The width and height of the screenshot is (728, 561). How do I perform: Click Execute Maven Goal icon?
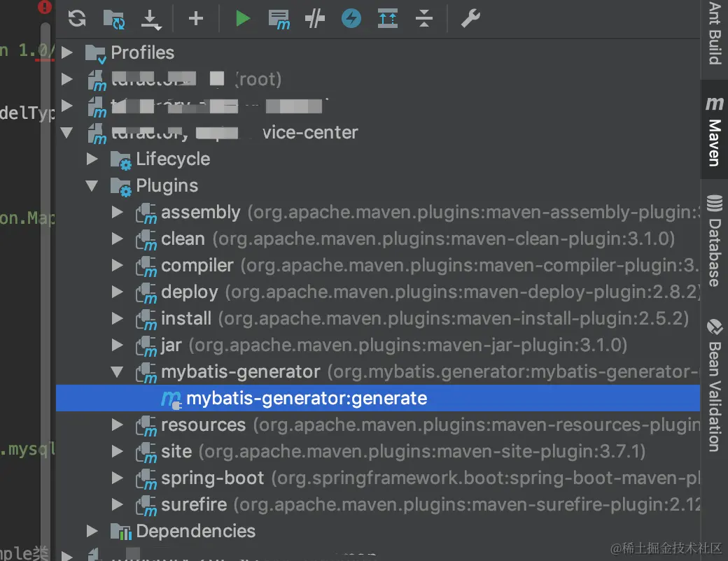tap(279, 20)
